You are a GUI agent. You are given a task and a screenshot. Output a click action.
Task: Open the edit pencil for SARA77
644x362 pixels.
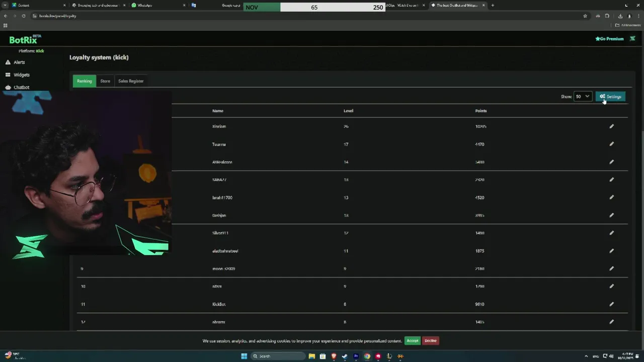click(x=611, y=179)
